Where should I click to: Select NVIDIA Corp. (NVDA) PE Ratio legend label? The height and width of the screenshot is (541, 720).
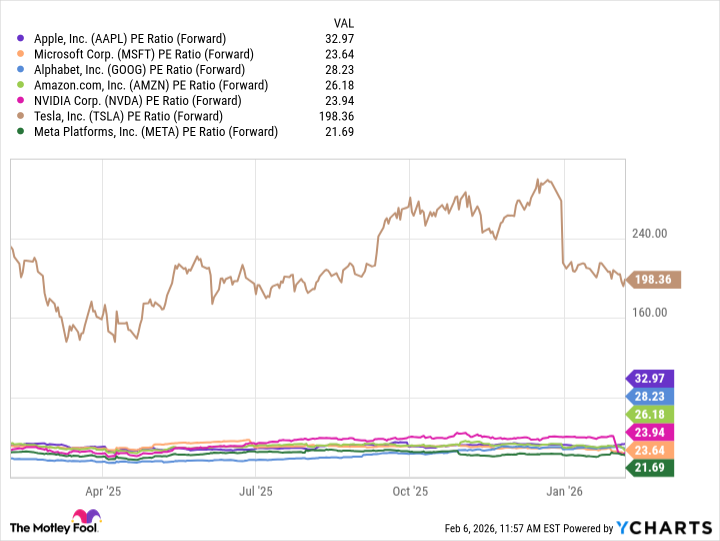[x=139, y=100]
